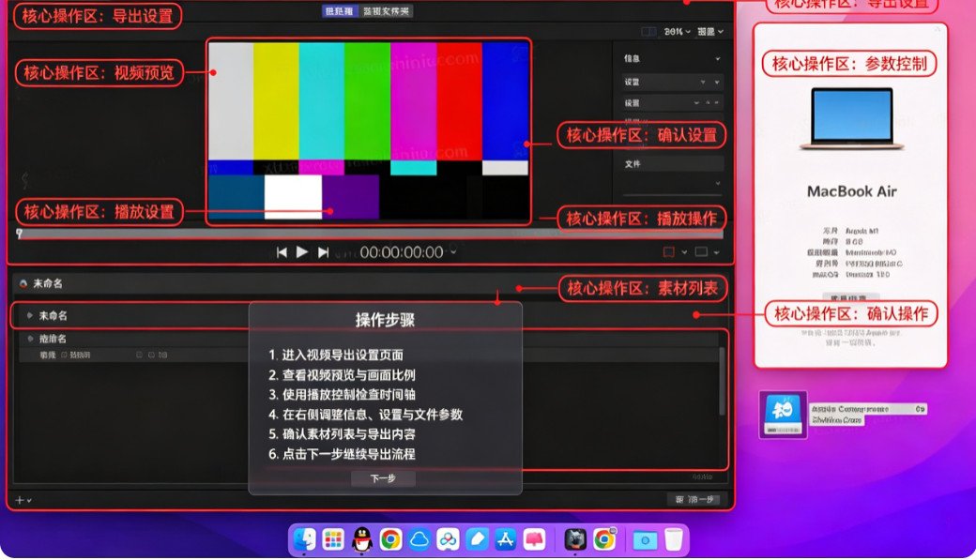Toggle the split-view icon beside the zoom percentage
This screenshot has width=976, height=560.
(648, 31)
